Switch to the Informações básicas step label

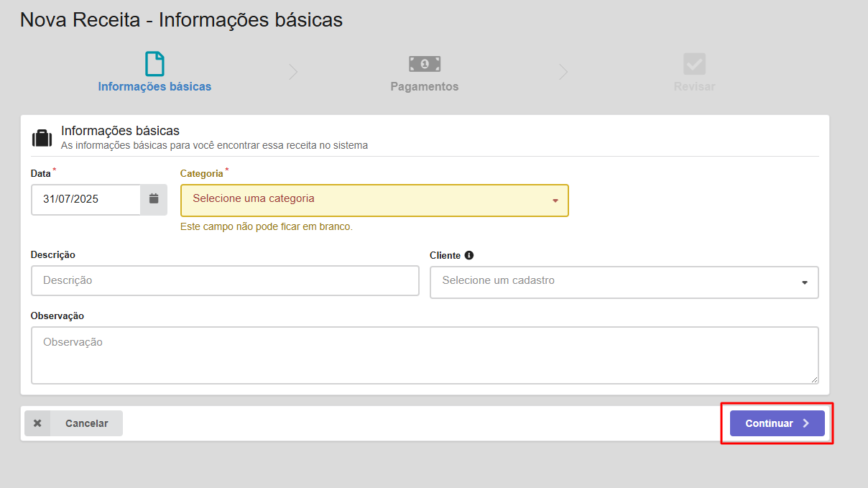point(154,87)
